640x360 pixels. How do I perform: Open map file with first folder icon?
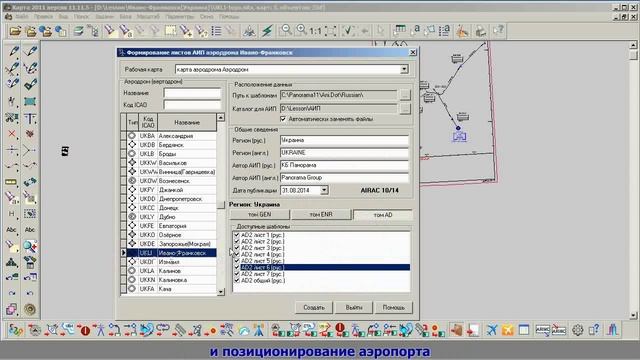(15, 31)
